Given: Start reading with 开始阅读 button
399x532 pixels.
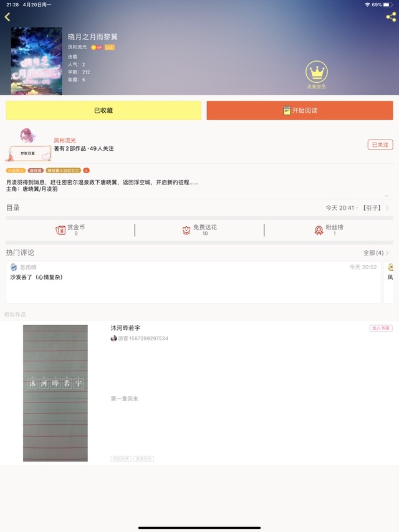Looking at the screenshot, I should pyautogui.click(x=300, y=110).
